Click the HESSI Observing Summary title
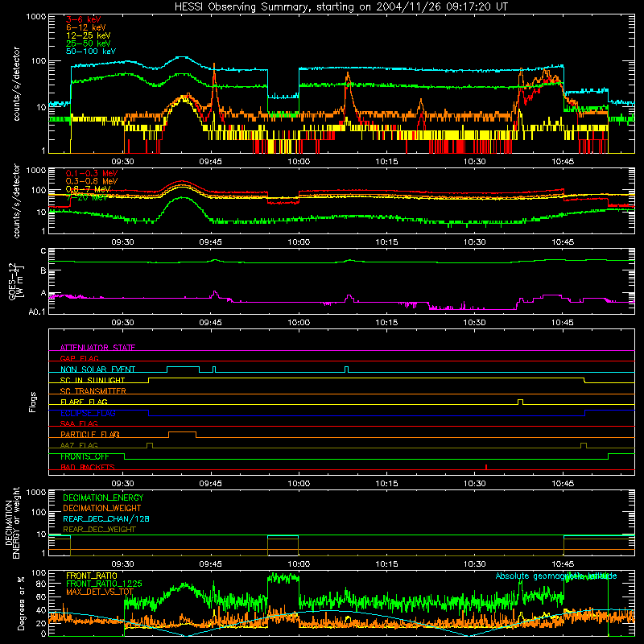The image size is (644, 644). [x=341, y=7]
